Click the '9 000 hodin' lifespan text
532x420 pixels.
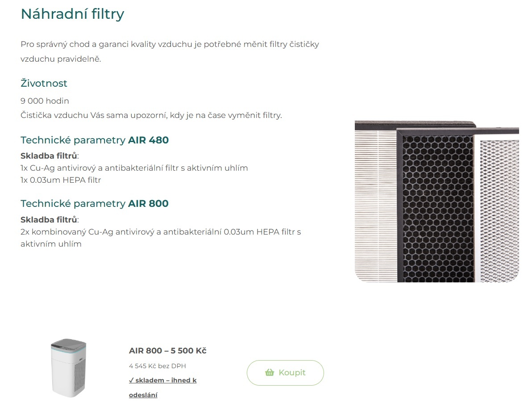(45, 101)
